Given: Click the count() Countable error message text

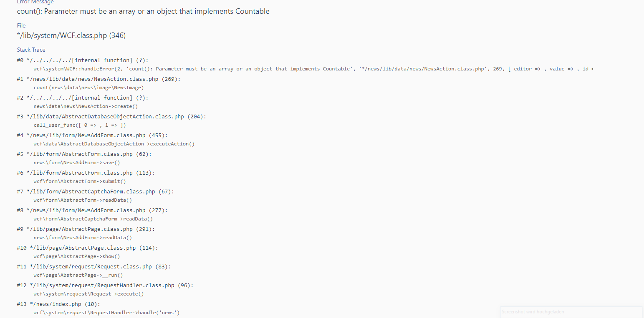Looking at the screenshot, I should [x=143, y=11].
